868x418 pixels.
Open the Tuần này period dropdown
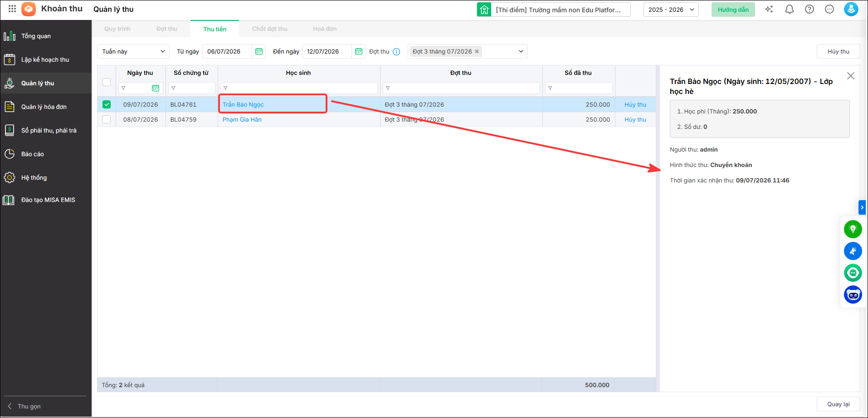point(133,51)
